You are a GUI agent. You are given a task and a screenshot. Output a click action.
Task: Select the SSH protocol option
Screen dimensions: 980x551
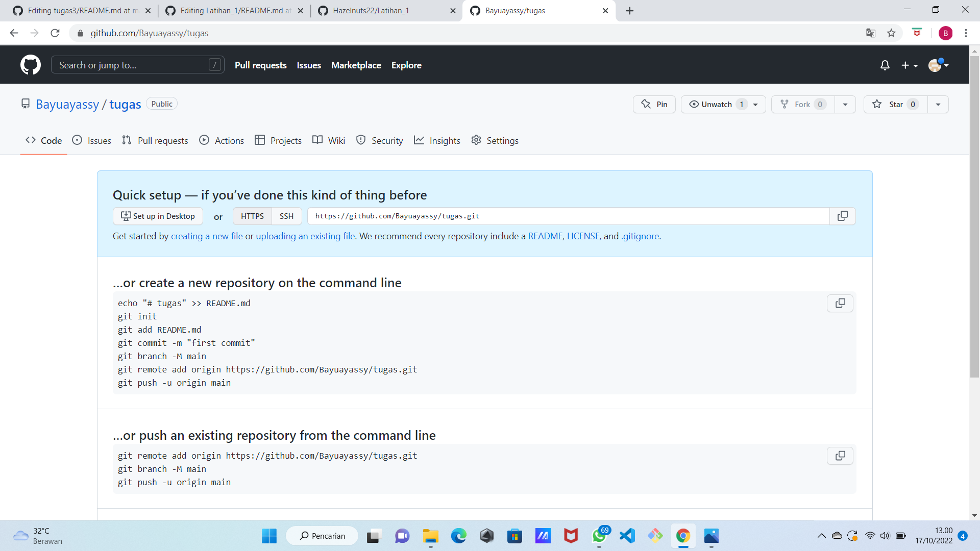tap(286, 216)
